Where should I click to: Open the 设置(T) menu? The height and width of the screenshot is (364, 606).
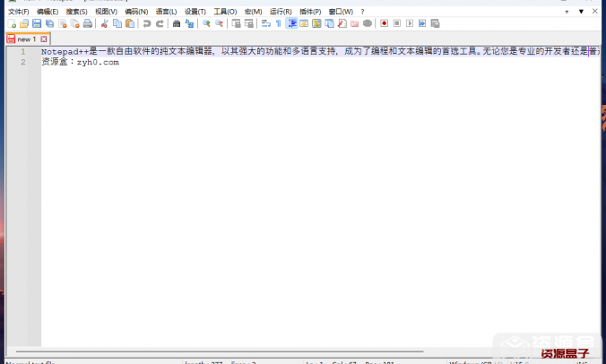195,12
